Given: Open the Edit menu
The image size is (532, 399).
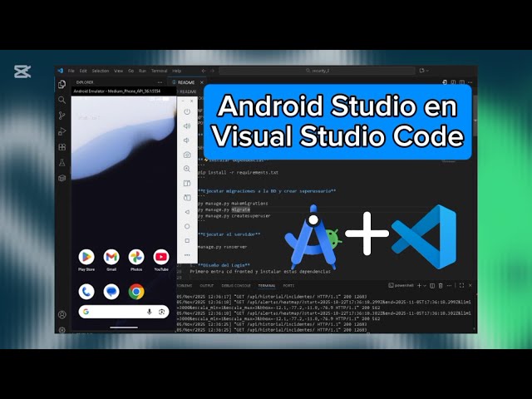Looking at the screenshot, I should [x=83, y=71].
